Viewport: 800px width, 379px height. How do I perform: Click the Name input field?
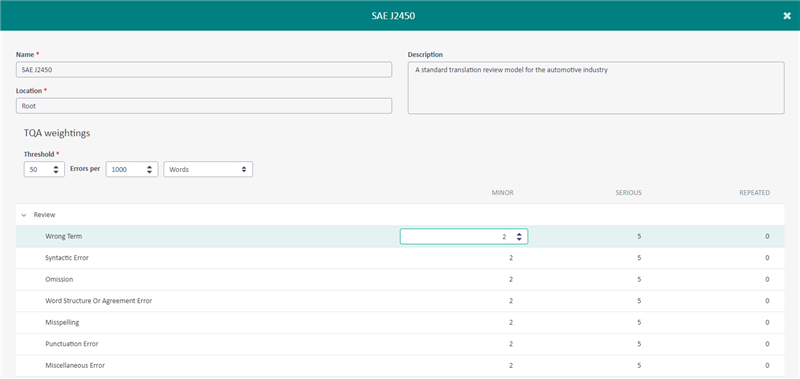point(204,70)
